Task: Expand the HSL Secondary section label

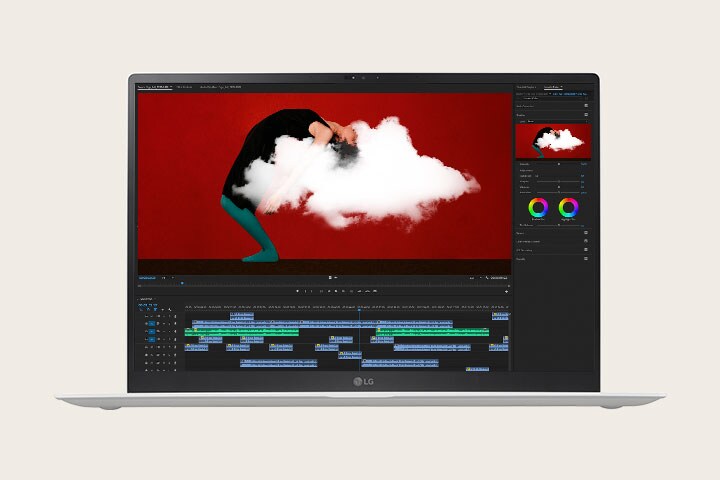Action: 528,250
